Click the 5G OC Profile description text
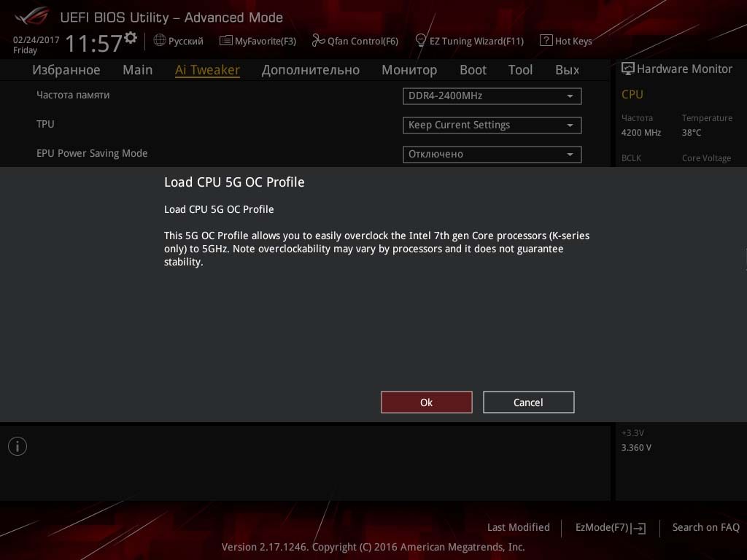 point(377,249)
